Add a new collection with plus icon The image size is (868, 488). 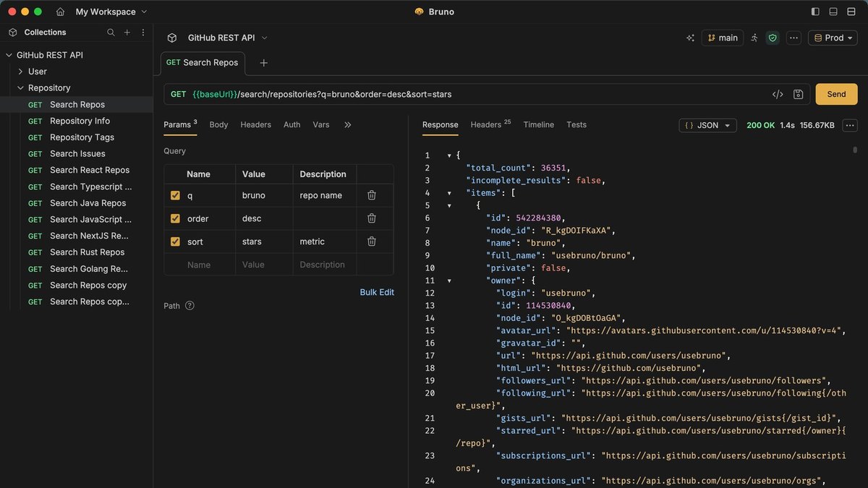tap(127, 33)
